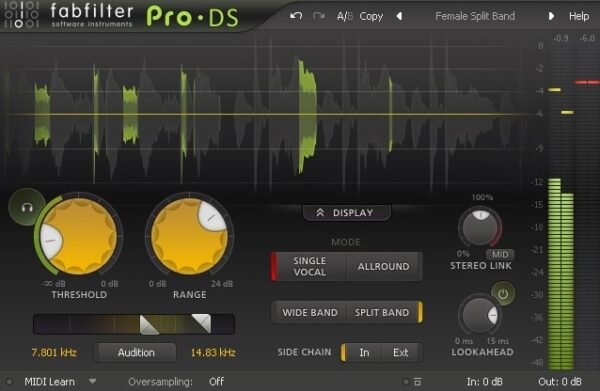Open the Help menu
This screenshot has height=391, width=600.
tap(579, 16)
